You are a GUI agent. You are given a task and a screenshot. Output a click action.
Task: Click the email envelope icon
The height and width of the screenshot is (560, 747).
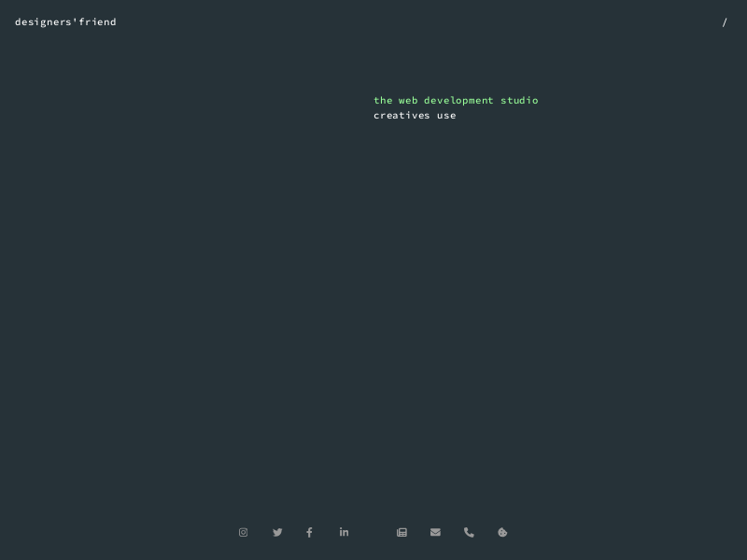[435, 532]
